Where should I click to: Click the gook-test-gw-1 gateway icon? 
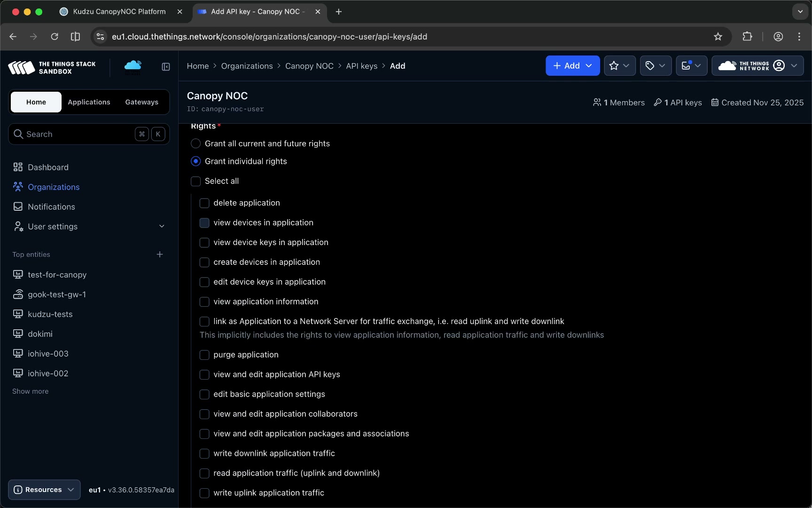(x=18, y=294)
